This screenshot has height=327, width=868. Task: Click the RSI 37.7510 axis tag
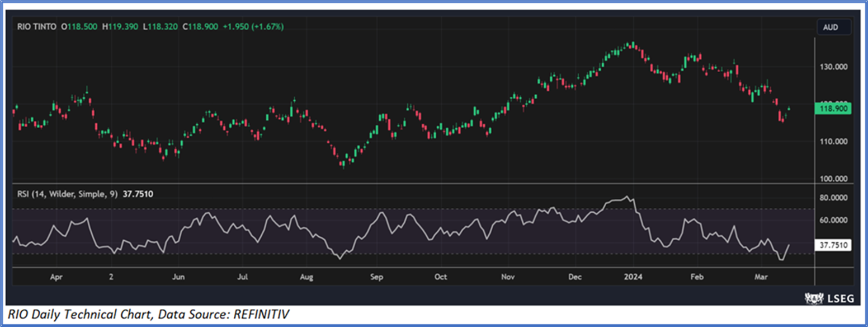tap(833, 245)
